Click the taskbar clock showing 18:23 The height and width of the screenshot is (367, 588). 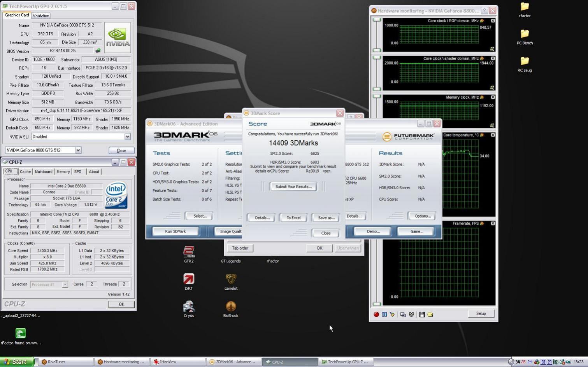pos(578,362)
